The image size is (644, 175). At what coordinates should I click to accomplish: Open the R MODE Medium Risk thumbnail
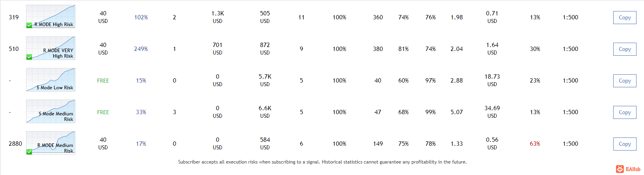pos(51,143)
